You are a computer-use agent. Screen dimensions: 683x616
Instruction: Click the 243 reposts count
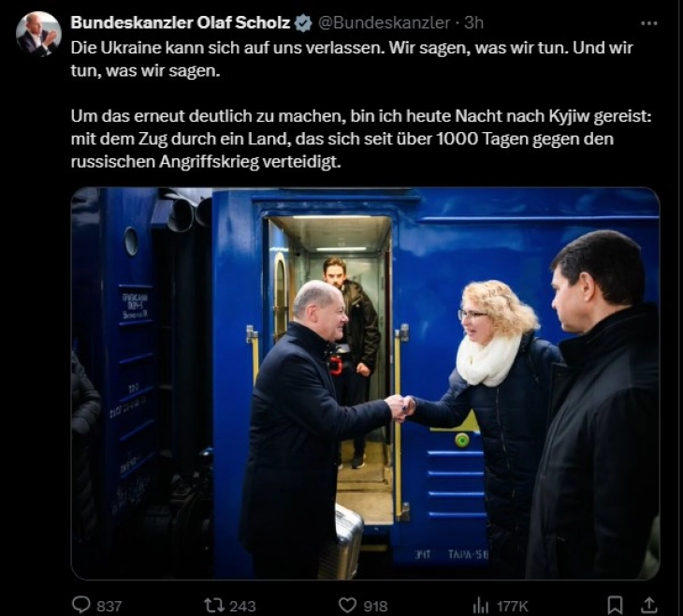(242, 606)
